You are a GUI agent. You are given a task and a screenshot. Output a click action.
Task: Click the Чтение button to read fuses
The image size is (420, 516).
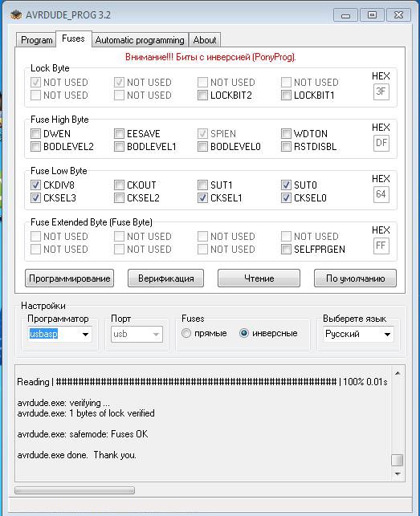[259, 278]
